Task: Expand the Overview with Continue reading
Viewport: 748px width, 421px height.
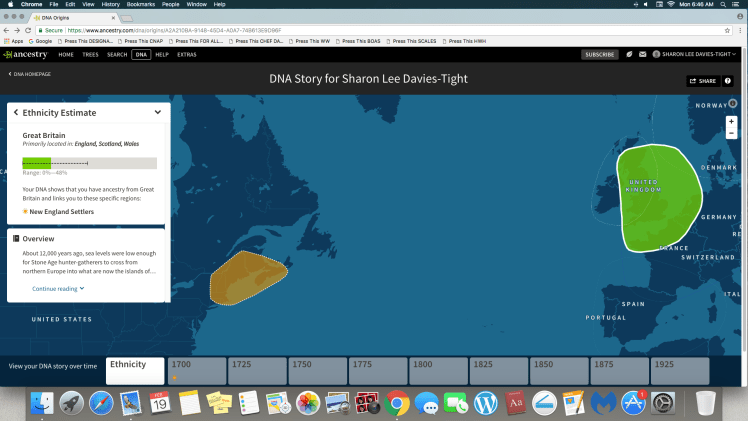Action: [58, 288]
